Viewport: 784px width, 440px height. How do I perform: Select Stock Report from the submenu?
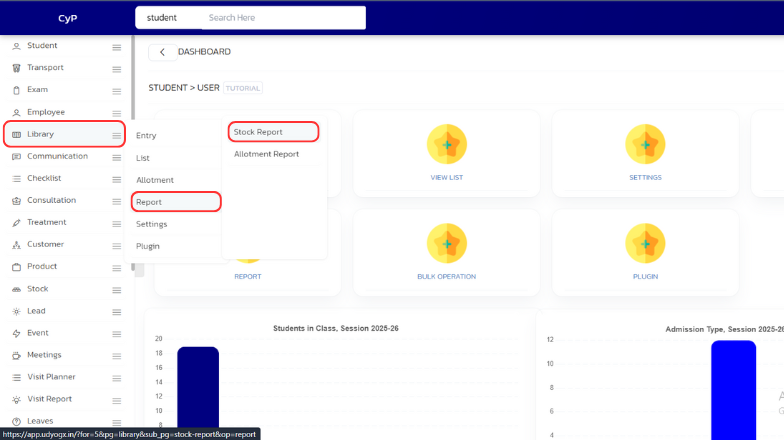(258, 132)
